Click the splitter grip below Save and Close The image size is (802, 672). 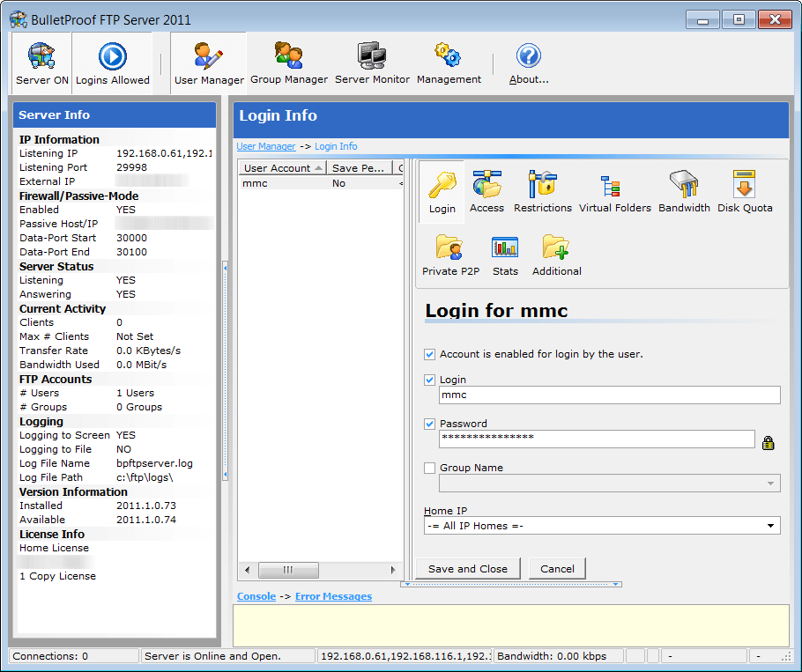[511, 584]
